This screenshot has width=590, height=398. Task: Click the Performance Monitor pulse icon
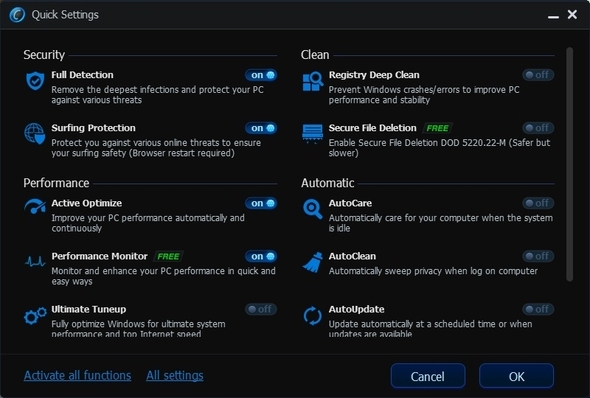(x=35, y=261)
